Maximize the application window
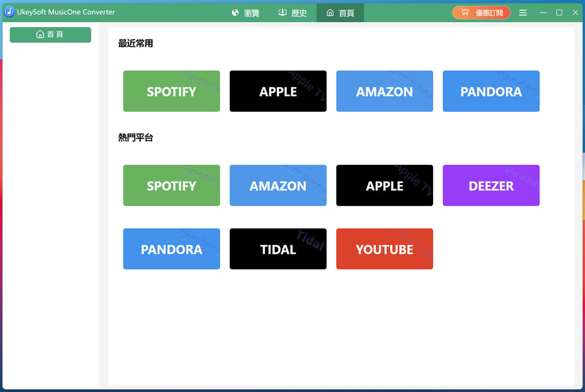This screenshot has width=585, height=392. pos(559,12)
